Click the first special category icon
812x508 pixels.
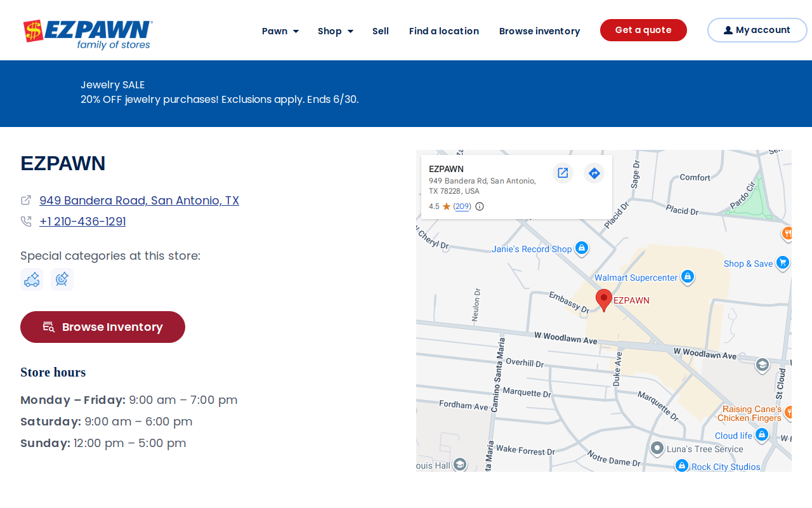point(32,279)
